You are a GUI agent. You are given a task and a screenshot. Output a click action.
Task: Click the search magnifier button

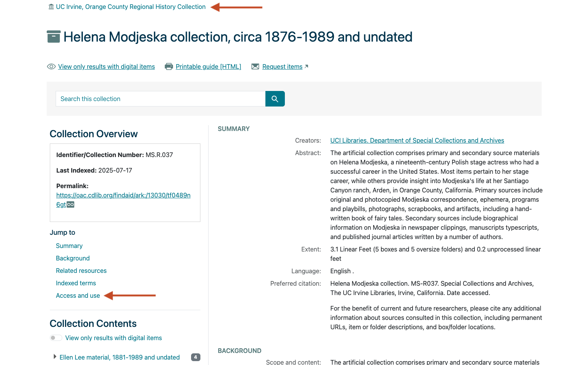click(x=275, y=99)
